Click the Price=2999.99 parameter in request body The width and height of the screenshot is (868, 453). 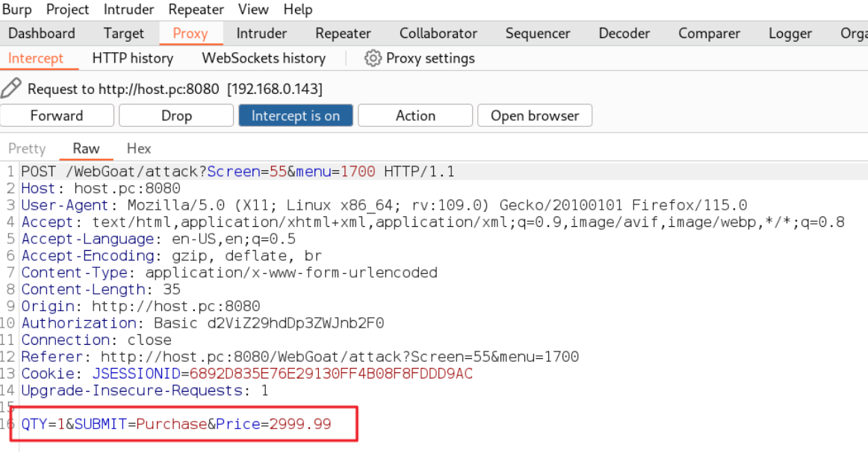[x=273, y=424]
